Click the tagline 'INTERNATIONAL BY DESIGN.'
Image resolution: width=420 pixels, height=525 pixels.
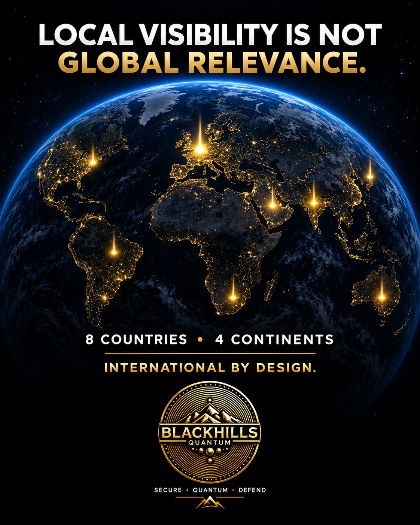tap(210, 368)
